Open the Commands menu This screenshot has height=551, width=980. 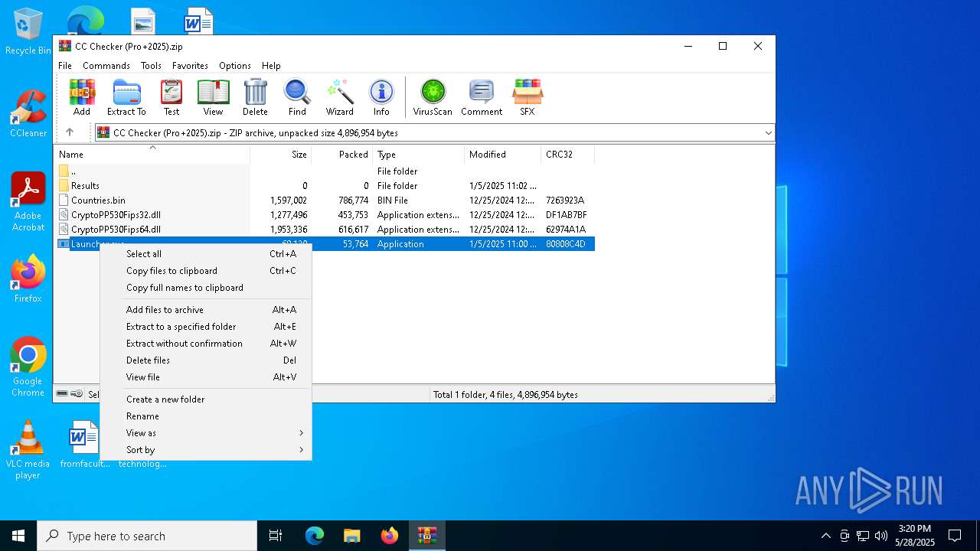(x=106, y=66)
